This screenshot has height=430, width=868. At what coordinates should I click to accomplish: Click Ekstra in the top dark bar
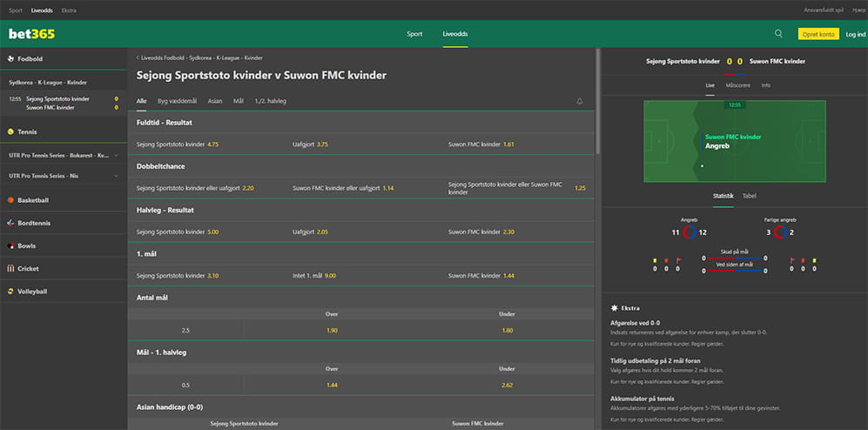pos(69,10)
